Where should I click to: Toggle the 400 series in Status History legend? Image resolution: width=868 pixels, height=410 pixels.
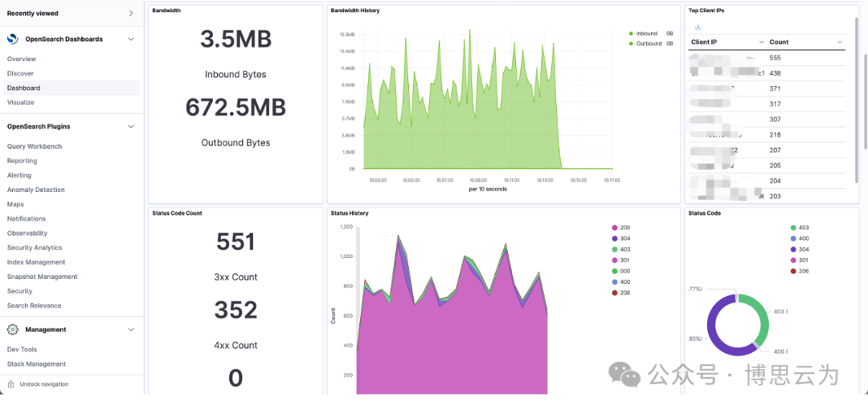tap(621, 281)
